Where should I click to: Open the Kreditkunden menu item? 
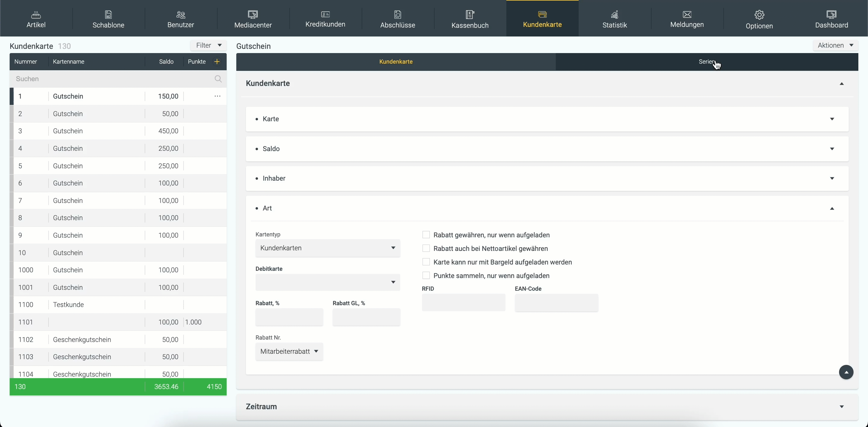325,19
